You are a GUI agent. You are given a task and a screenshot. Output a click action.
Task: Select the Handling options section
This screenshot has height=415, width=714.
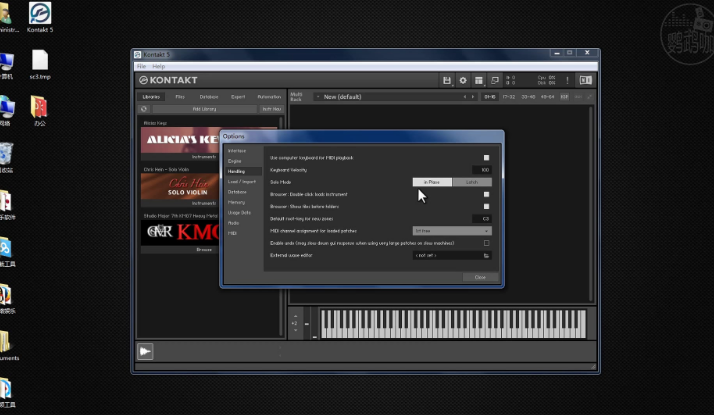tap(243, 171)
